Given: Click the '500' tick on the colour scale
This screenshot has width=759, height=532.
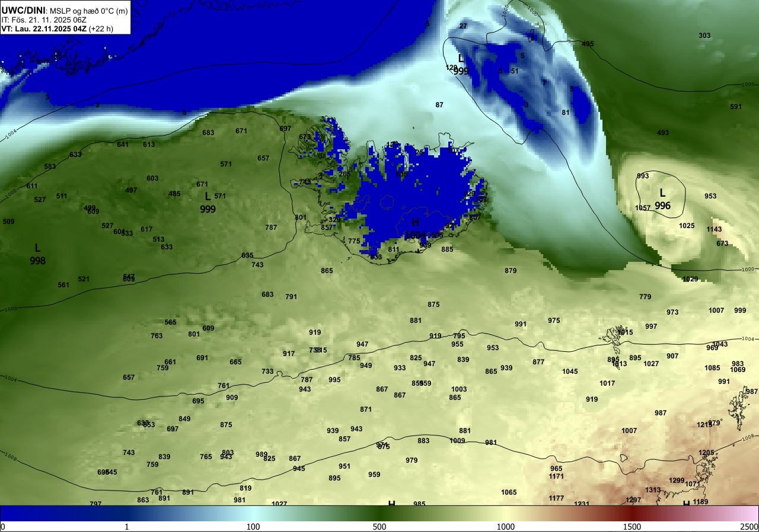Looking at the screenshot, I should click(379, 527).
